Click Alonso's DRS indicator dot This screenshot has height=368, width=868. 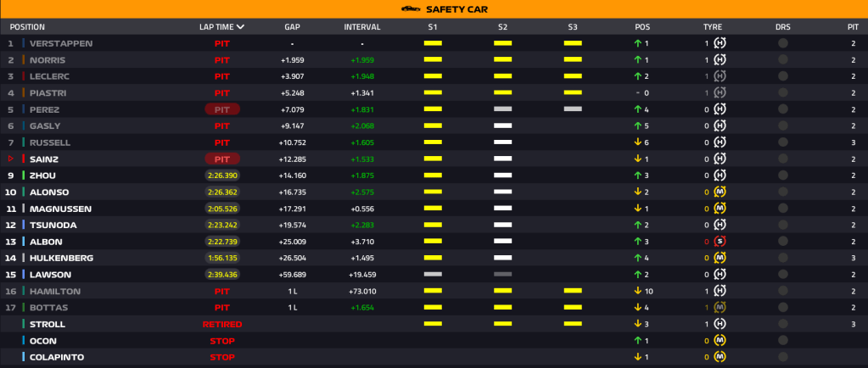pos(783,192)
